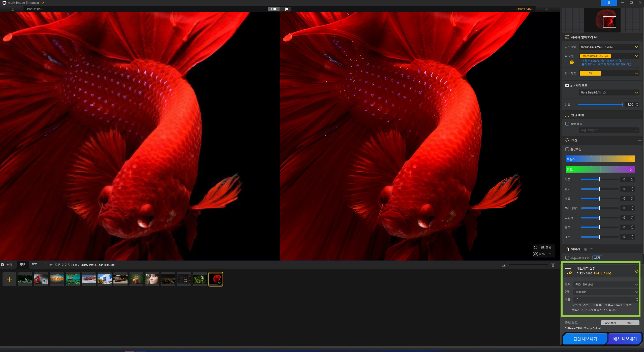Switch to split compare view
The width and height of the screenshot is (644, 352).
pyautogui.click(x=285, y=9)
